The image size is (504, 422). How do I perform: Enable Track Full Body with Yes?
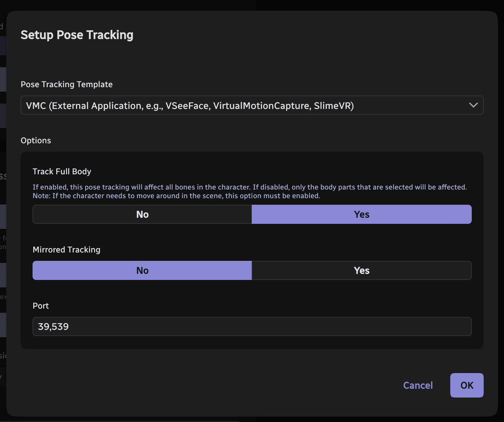tap(361, 214)
